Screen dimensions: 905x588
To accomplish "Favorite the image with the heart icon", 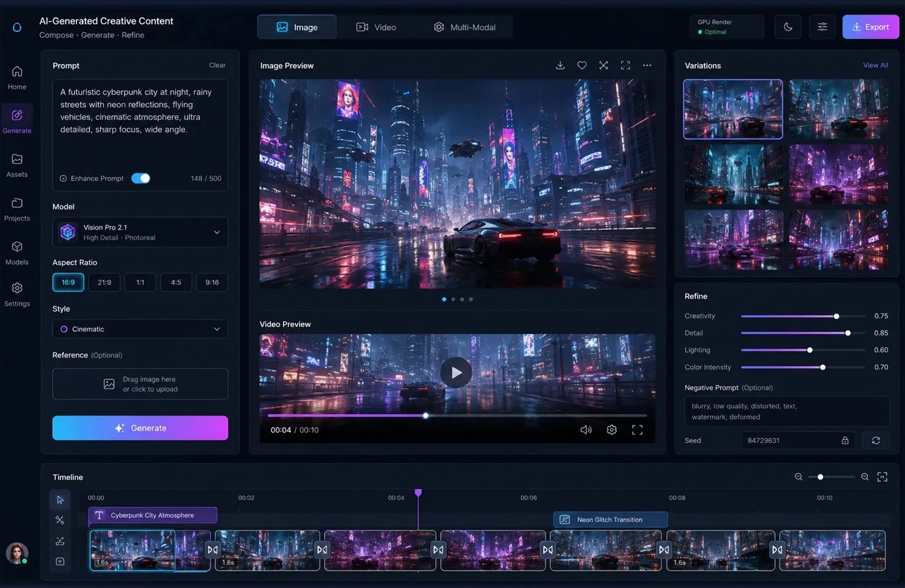I will (x=581, y=65).
